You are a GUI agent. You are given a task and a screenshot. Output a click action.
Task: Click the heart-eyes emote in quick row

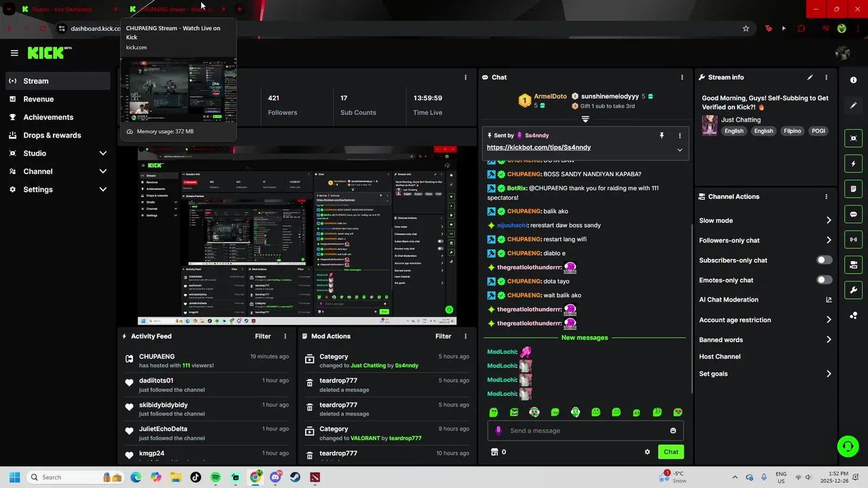tap(677, 412)
